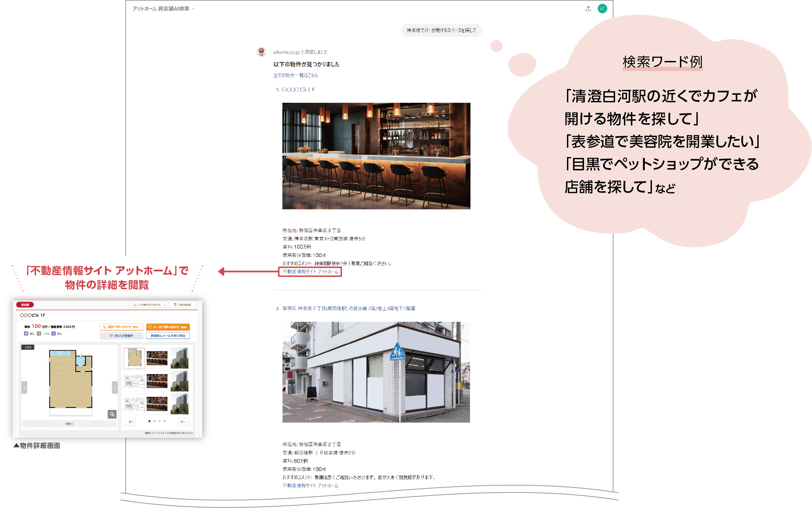
Task: Select the first red pagination dot
Action: tap(149, 421)
